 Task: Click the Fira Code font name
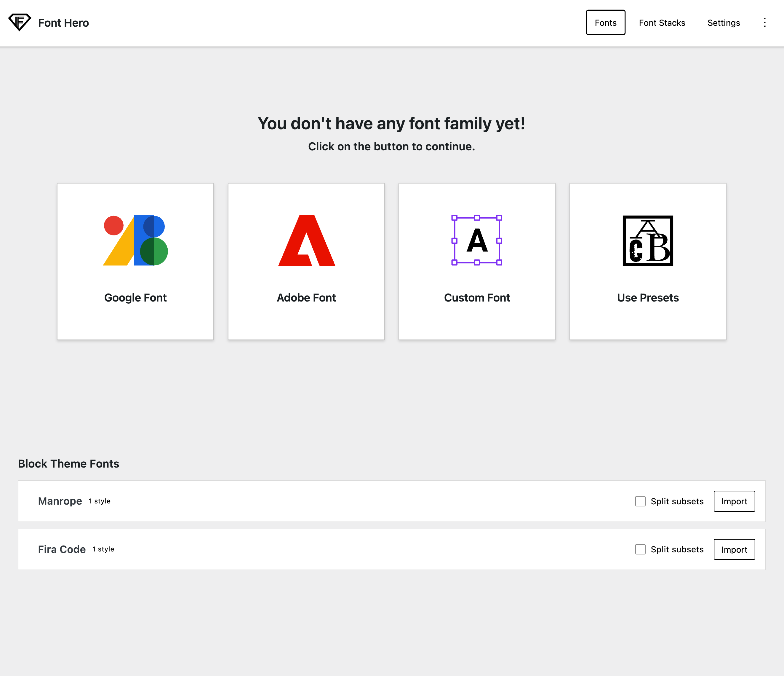tap(62, 549)
